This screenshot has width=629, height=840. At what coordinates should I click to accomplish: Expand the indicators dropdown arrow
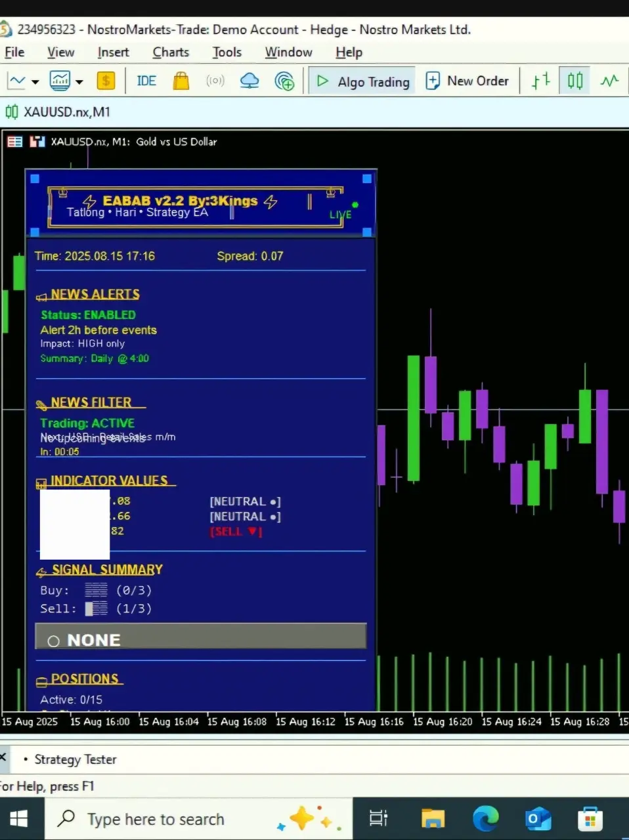coord(79,82)
